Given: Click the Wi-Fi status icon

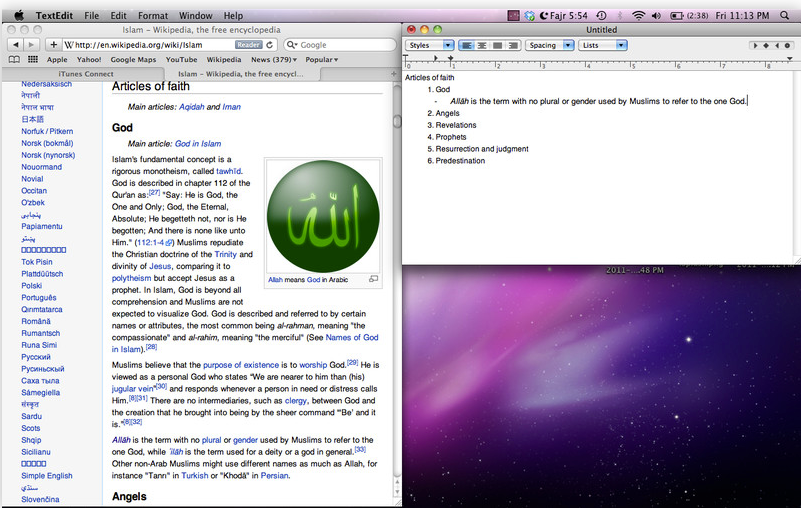Looking at the screenshot, I should point(639,15).
